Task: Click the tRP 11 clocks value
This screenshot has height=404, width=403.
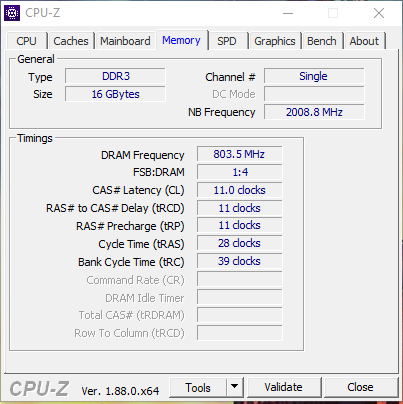Action: 239,225
